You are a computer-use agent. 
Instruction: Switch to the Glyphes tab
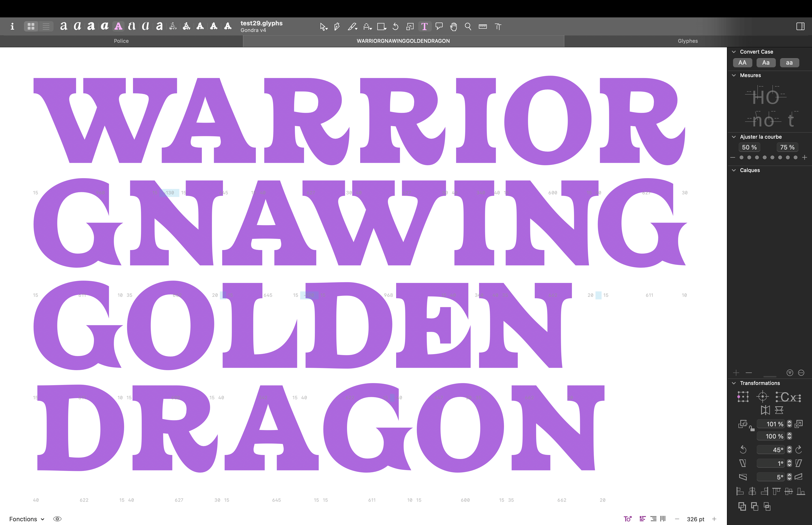click(687, 41)
